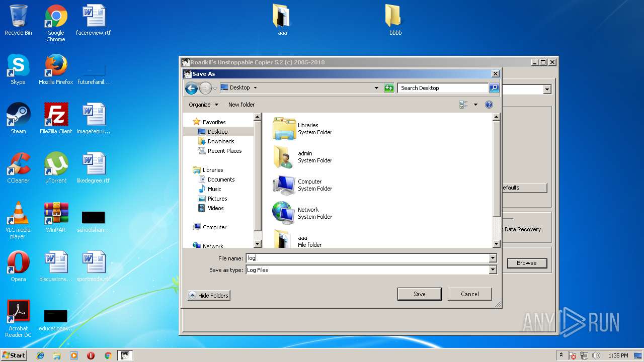The width and height of the screenshot is (644, 362).
Task: Change view with the views icon
Action: pyautogui.click(x=463, y=105)
